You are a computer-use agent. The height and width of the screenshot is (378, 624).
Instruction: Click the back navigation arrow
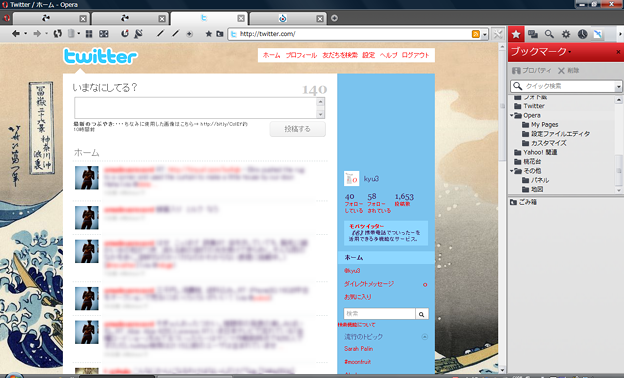pos(16,34)
